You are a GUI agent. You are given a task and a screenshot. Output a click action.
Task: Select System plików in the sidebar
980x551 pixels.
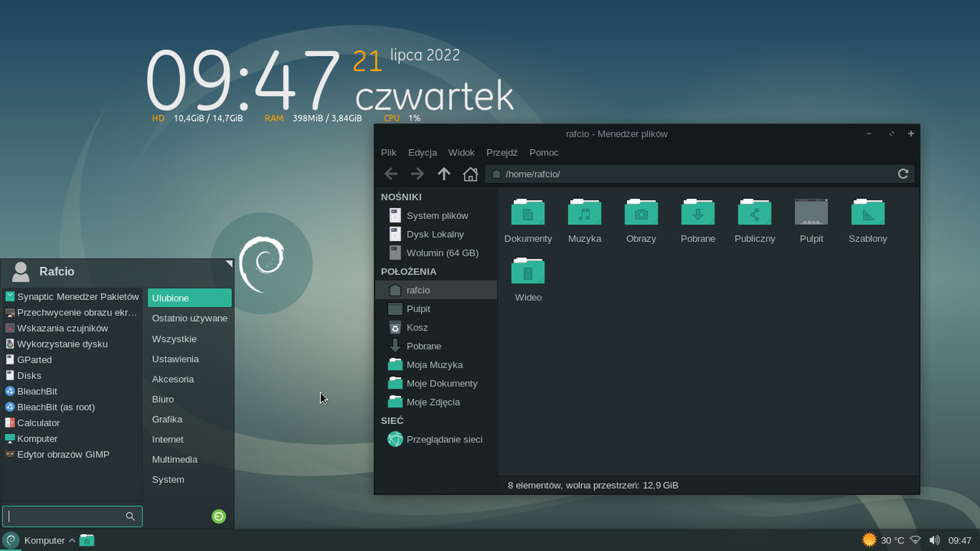coord(436,216)
